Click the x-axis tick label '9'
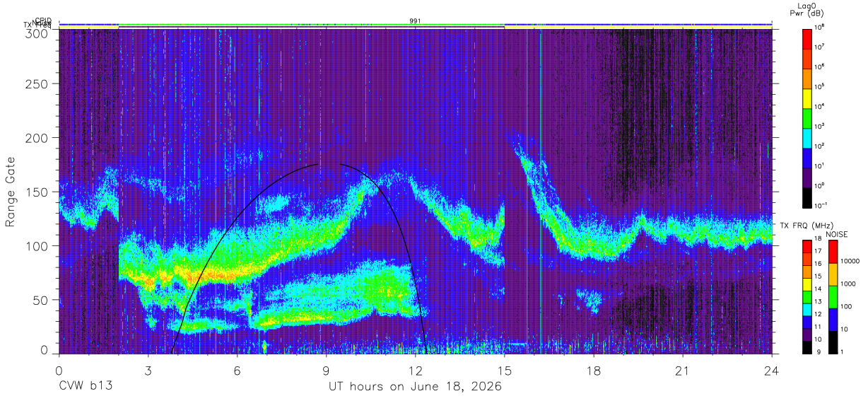 coord(326,371)
